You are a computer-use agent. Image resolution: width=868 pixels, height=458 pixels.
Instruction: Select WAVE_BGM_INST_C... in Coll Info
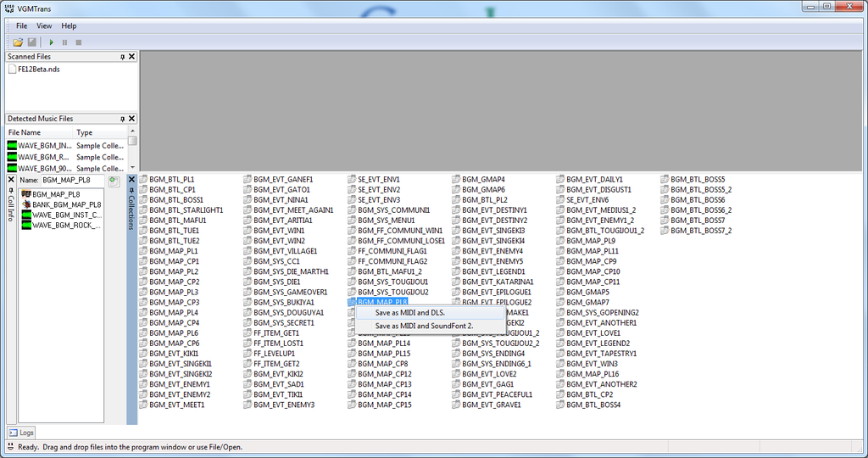[61, 215]
